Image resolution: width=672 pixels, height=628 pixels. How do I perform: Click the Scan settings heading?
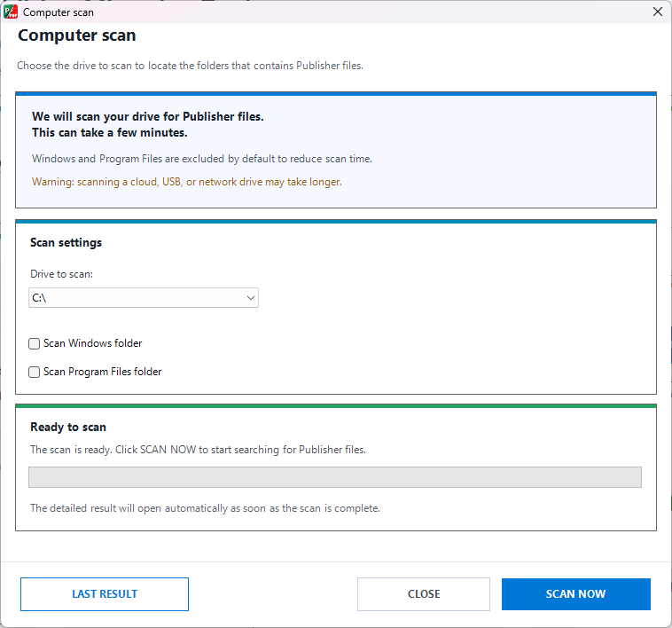point(66,243)
